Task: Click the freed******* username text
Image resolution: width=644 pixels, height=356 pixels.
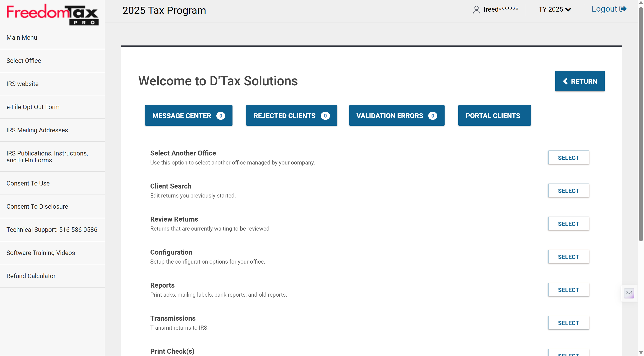Action: [x=501, y=9]
